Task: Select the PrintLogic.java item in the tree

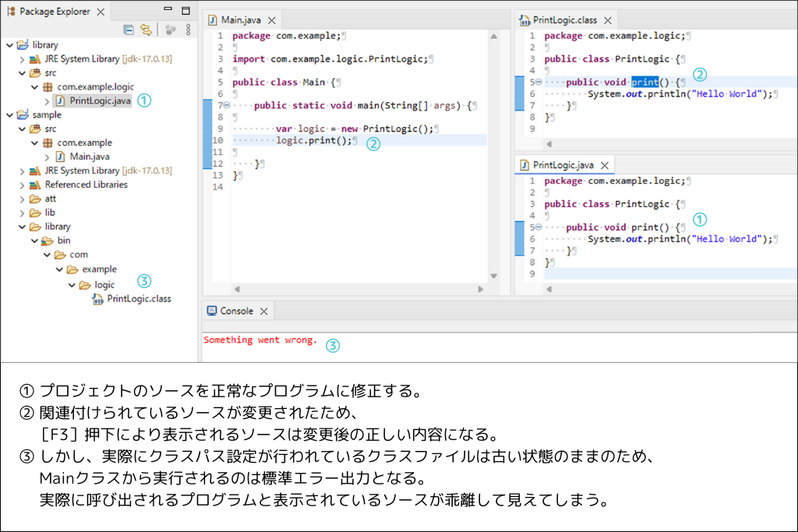Action: (101, 100)
